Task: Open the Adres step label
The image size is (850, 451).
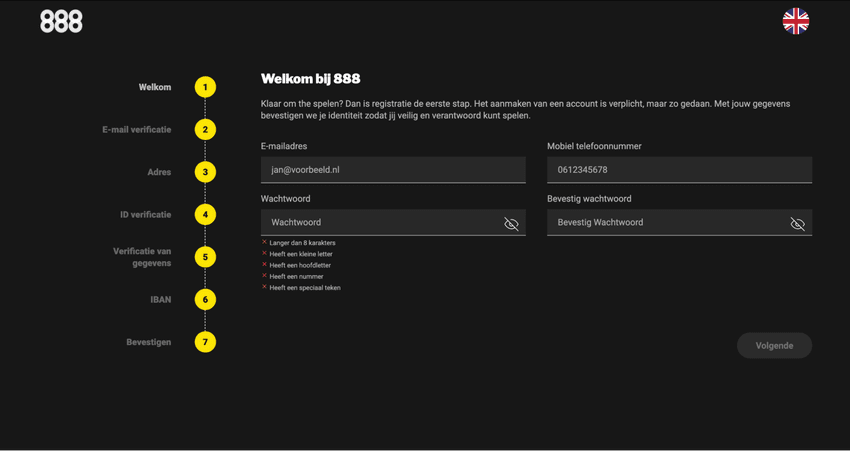Action: tap(159, 172)
